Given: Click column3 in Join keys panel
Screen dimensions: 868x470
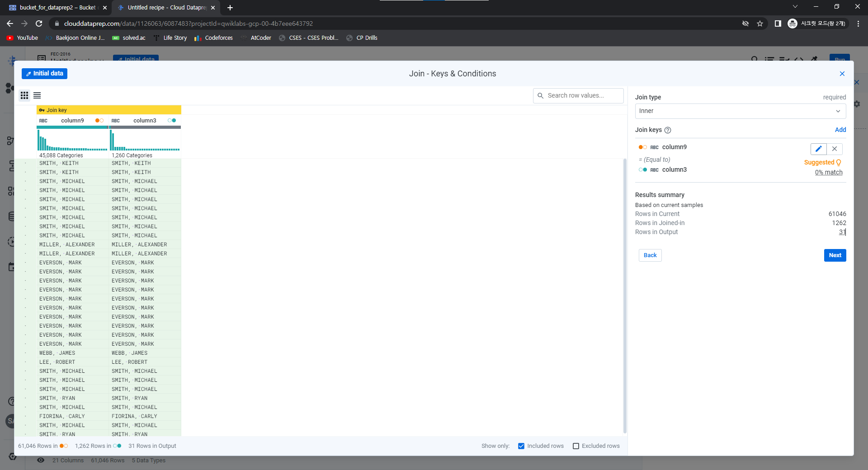Looking at the screenshot, I should (x=674, y=170).
